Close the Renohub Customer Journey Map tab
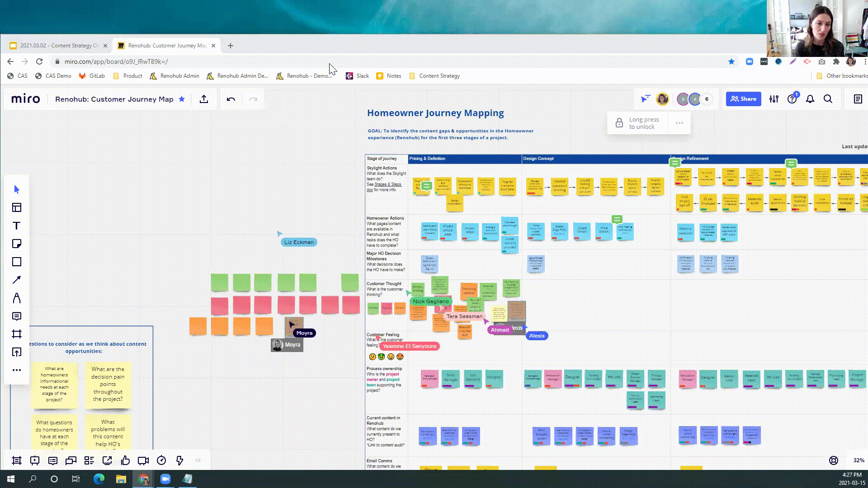The image size is (868, 488). 213,46
